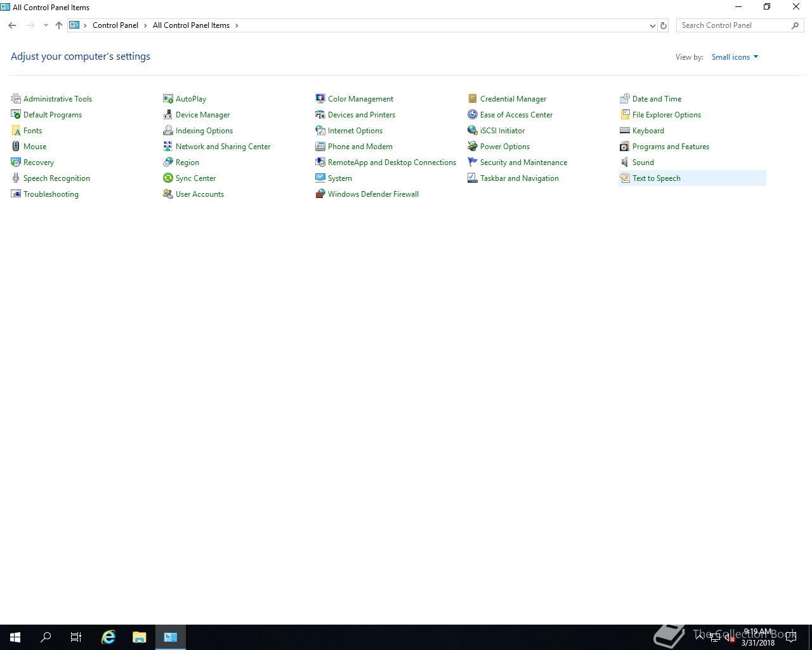Click the Default Programs icon
Image resolution: width=812 pixels, height=650 pixels.
click(x=16, y=114)
